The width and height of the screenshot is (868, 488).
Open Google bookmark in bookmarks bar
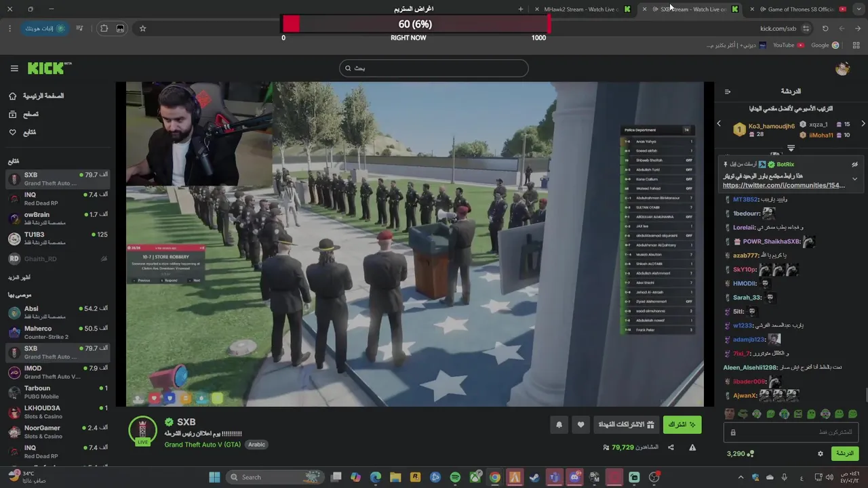tap(825, 45)
